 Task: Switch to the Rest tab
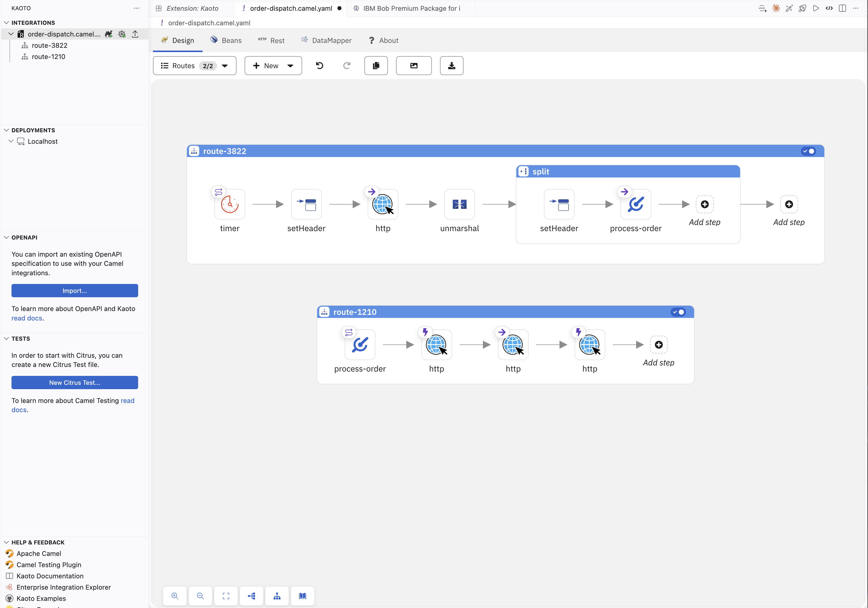tap(271, 40)
